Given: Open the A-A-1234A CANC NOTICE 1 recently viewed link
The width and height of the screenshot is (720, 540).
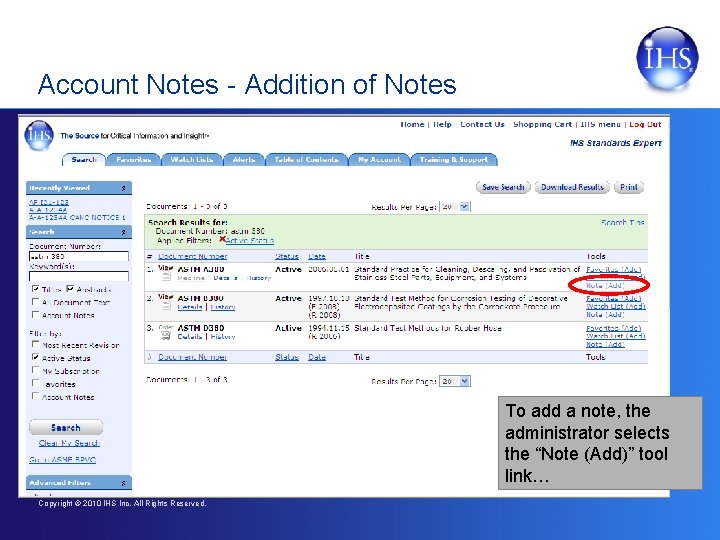Looking at the screenshot, I should [77, 217].
